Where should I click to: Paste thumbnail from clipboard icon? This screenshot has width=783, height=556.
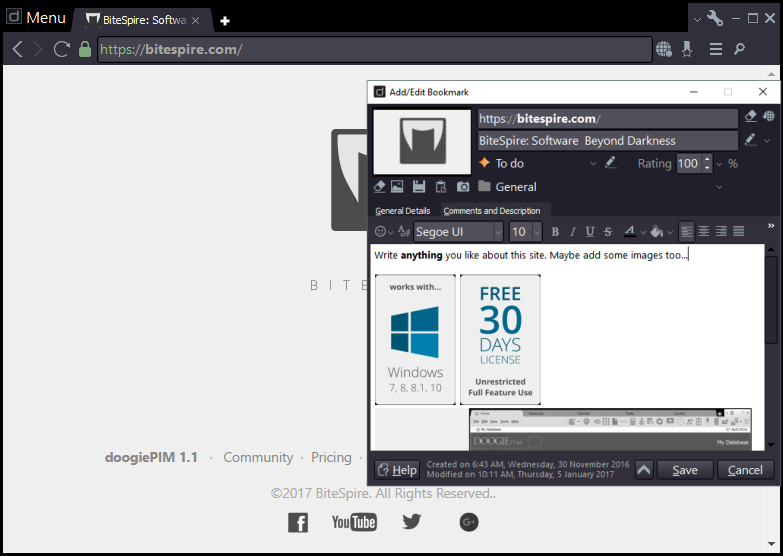pos(441,187)
